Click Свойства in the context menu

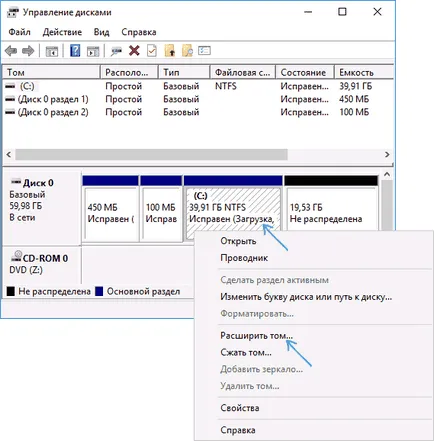[x=240, y=408]
